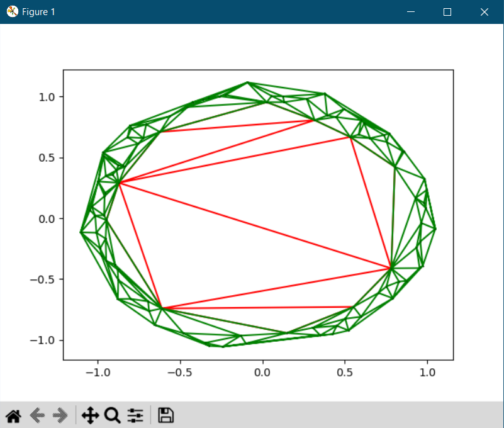Go forward to the next view
Viewport: 504px width, 428px height.
click(60, 415)
